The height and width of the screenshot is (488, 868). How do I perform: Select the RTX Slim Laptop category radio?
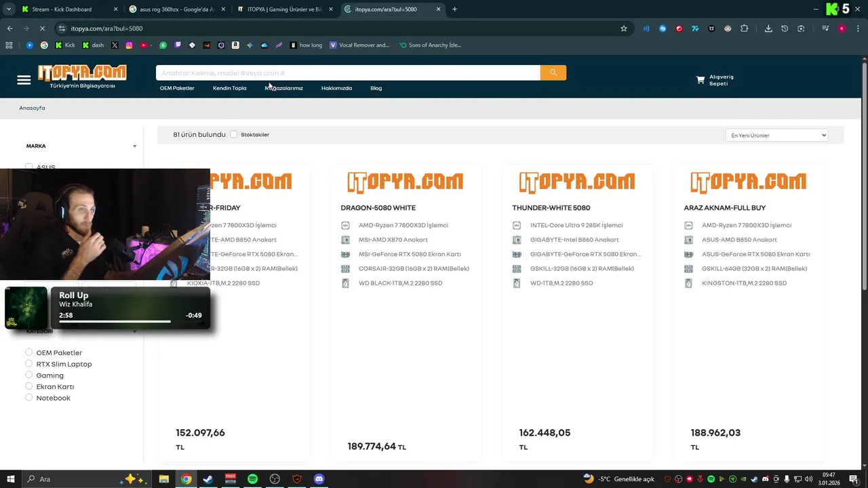tap(29, 364)
